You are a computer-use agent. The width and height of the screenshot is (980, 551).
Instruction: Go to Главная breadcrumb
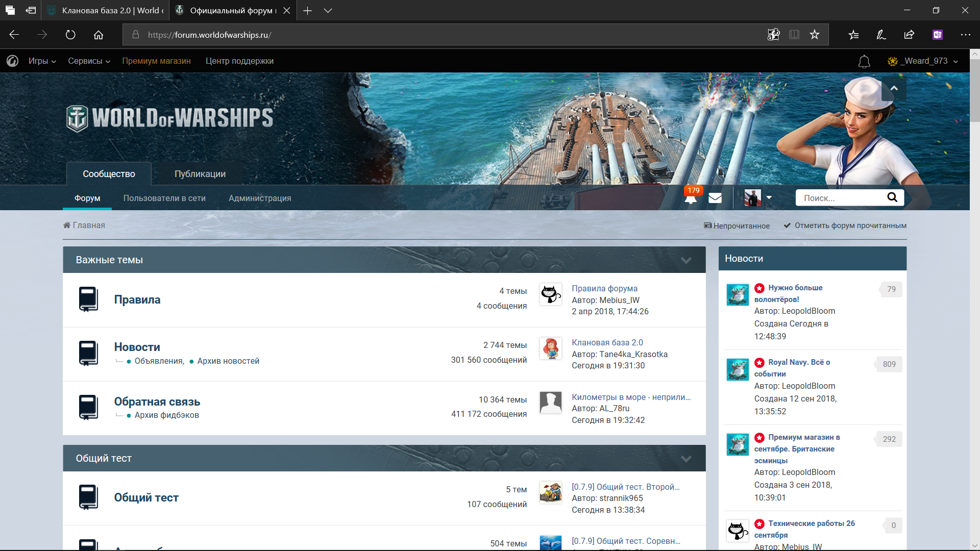click(84, 225)
